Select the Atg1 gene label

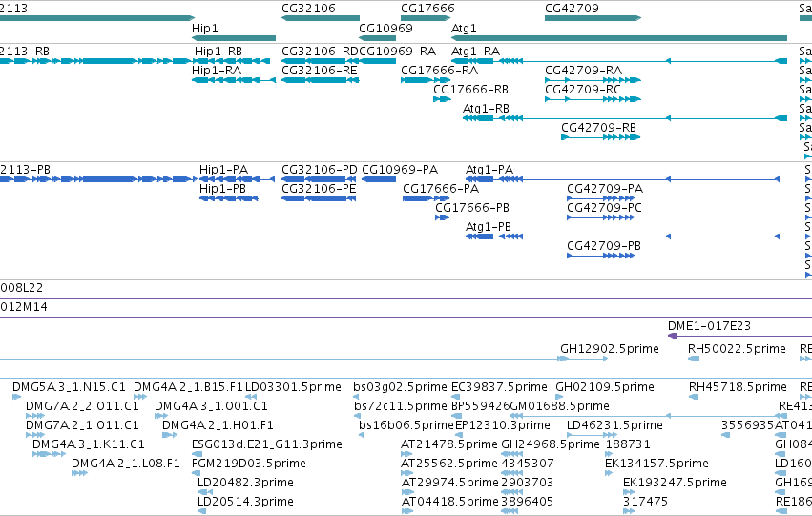(464, 29)
